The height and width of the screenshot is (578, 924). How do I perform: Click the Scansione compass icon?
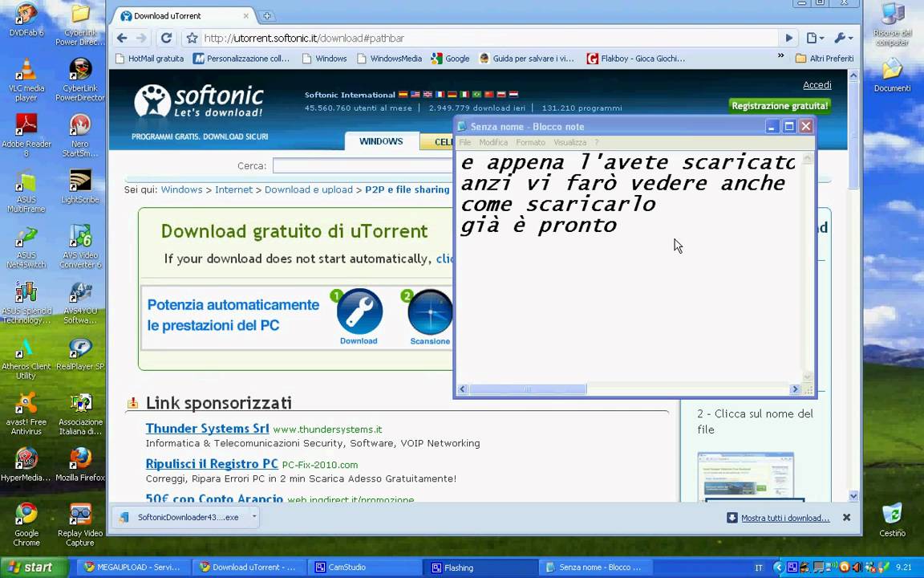tap(430, 312)
